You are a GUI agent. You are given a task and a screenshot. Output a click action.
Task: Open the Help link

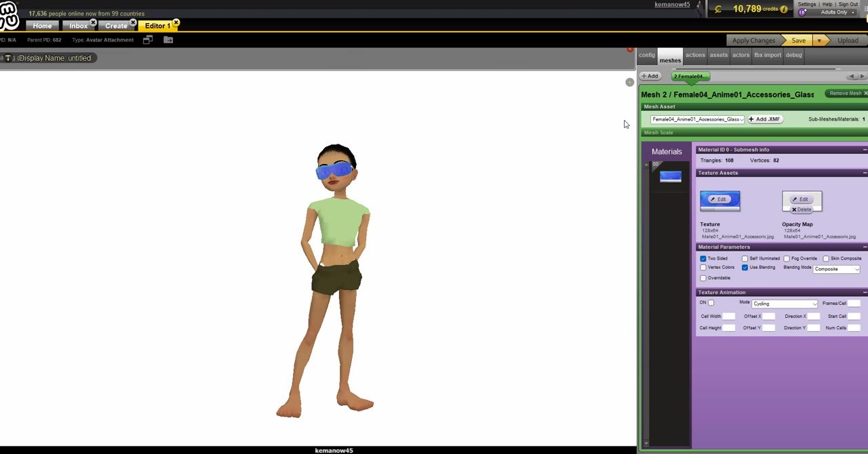click(x=827, y=4)
